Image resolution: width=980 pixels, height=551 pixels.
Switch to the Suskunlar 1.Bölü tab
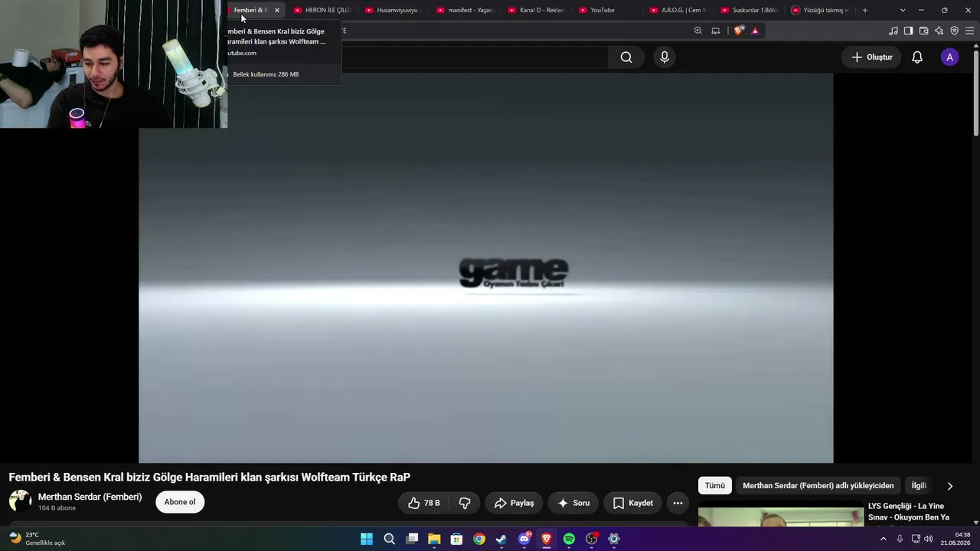click(750, 10)
